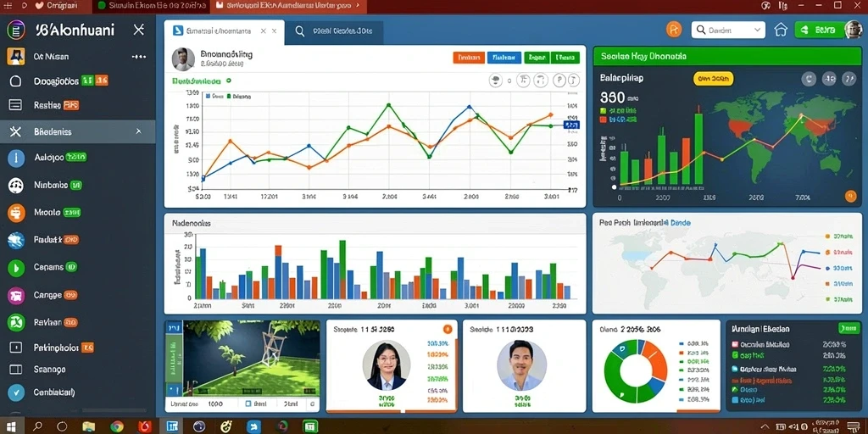Expand the search field dropdown chevron
868x434 pixels.
757,31
